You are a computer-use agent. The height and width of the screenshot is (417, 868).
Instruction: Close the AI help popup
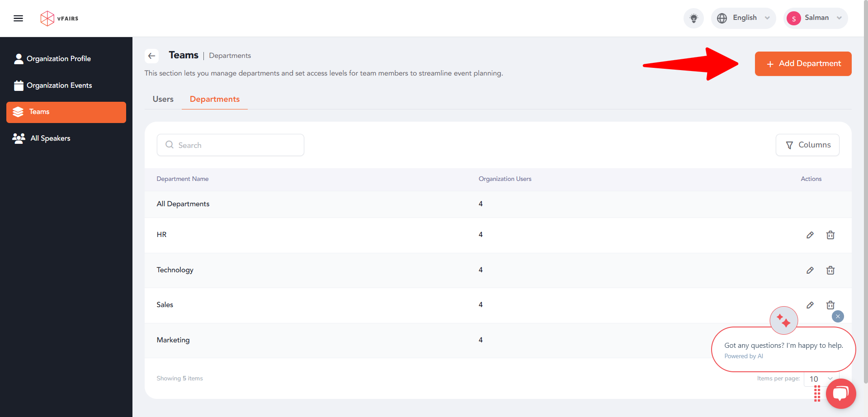(x=838, y=317)
